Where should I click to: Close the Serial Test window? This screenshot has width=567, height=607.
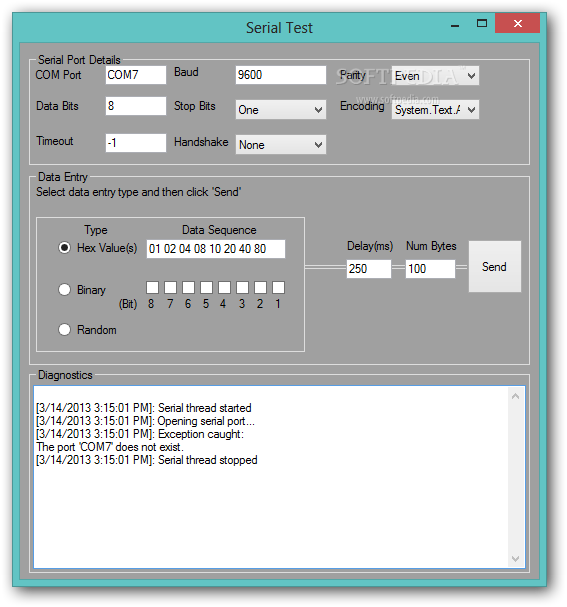pos(517,24)
